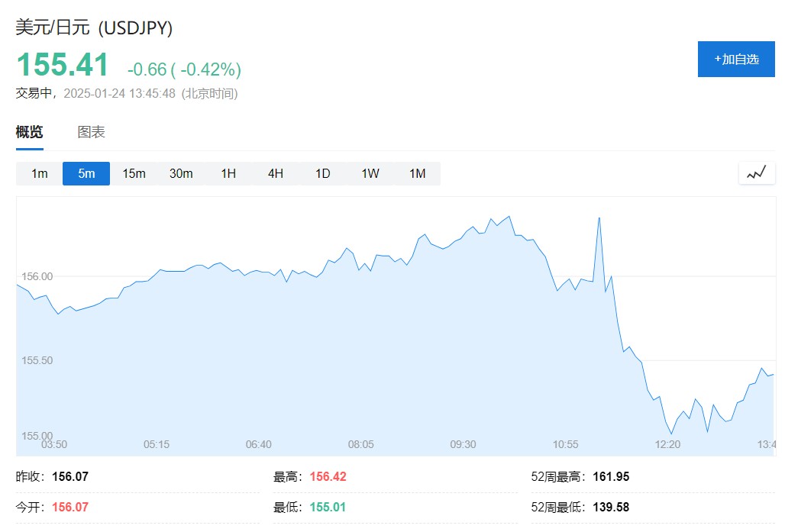Viewport: 785px width, 532px height.
Task: Click the 最高 value 156.42
Action: 328,476
